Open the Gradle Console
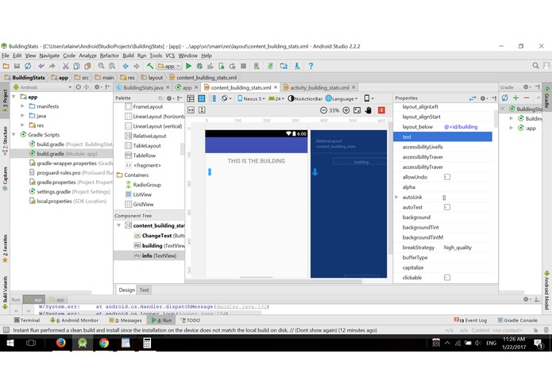The image size is (552, 392). 517,321
